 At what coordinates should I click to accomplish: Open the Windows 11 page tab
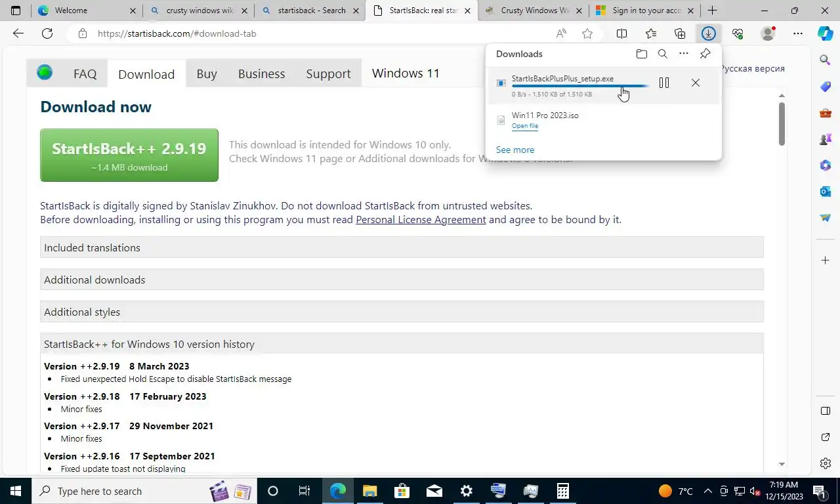click(406, 73)
